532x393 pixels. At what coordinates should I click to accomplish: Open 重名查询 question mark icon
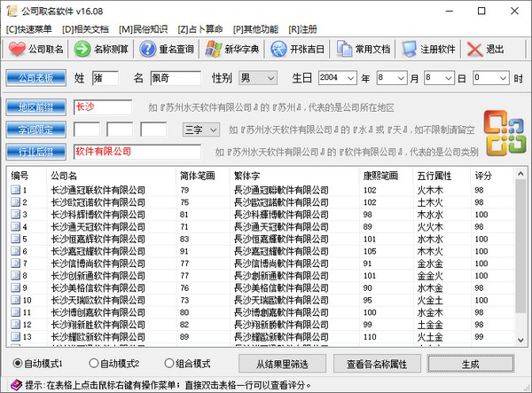point(147,49)
